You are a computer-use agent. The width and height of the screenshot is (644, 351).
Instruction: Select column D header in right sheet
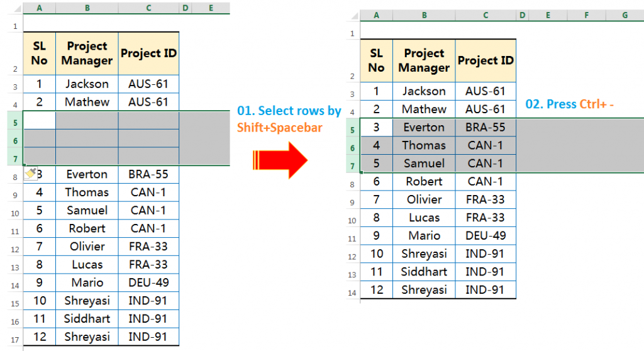click(x=523, y=16)
